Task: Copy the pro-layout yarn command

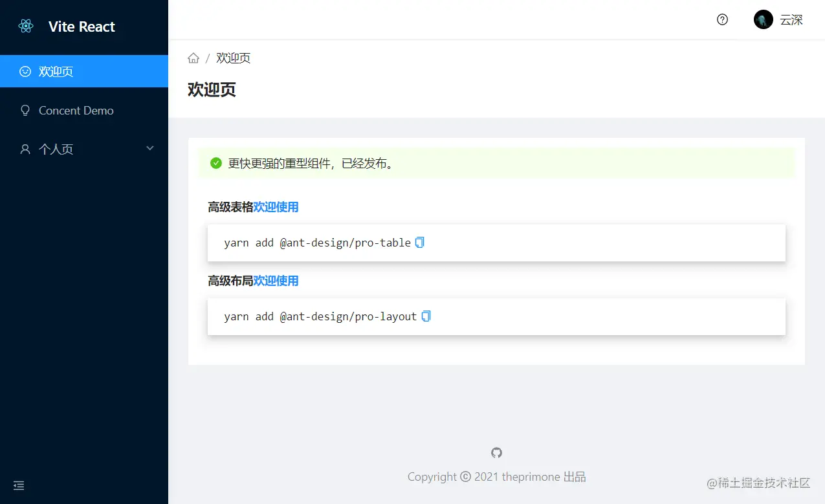Action: point(426,316)
